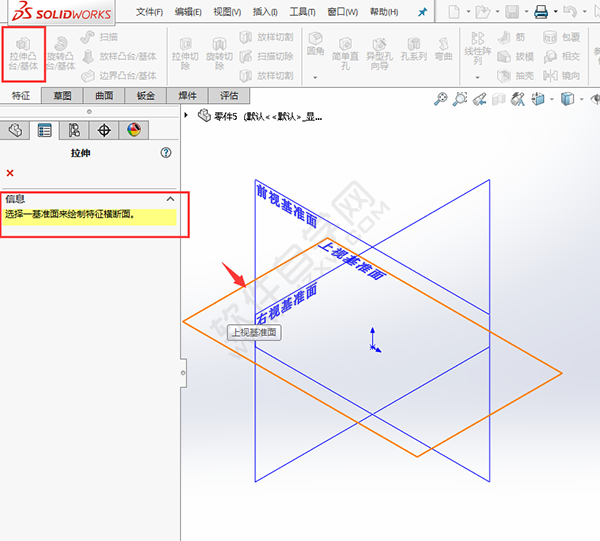Viewport: 600px width, 541px height.
Task: Select the 拉伸切除 extruded cut tool
Action: [x=185, y=54]
